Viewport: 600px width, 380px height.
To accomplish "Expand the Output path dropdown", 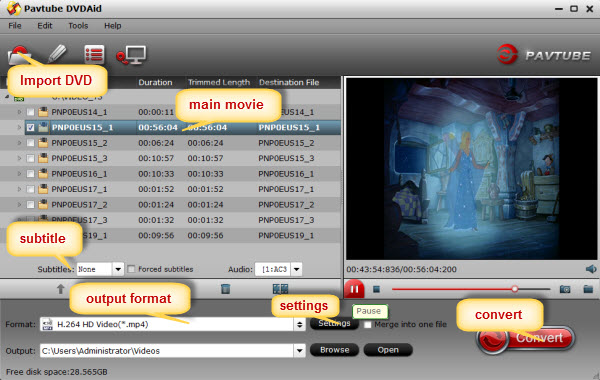I will point(299,351).
